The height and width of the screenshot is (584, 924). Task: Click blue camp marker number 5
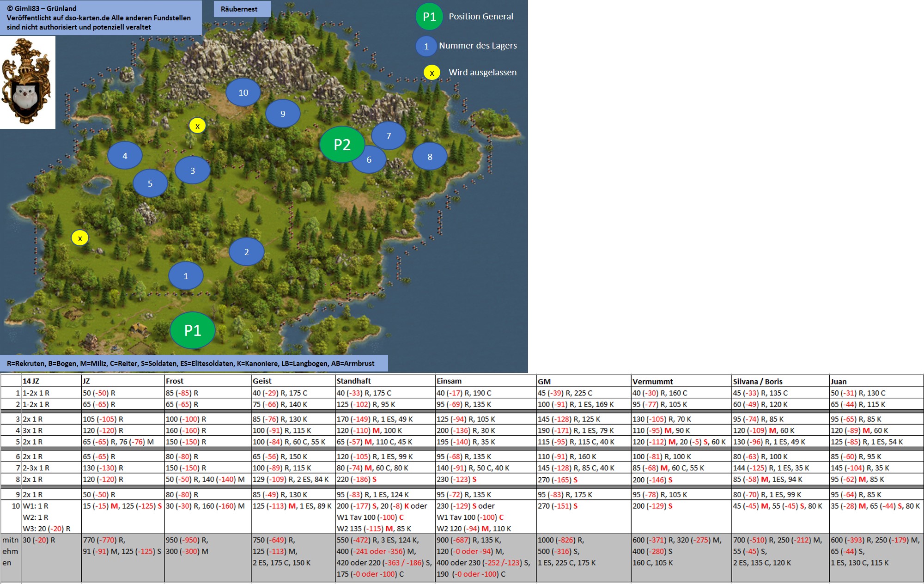[x=150, y=183]
